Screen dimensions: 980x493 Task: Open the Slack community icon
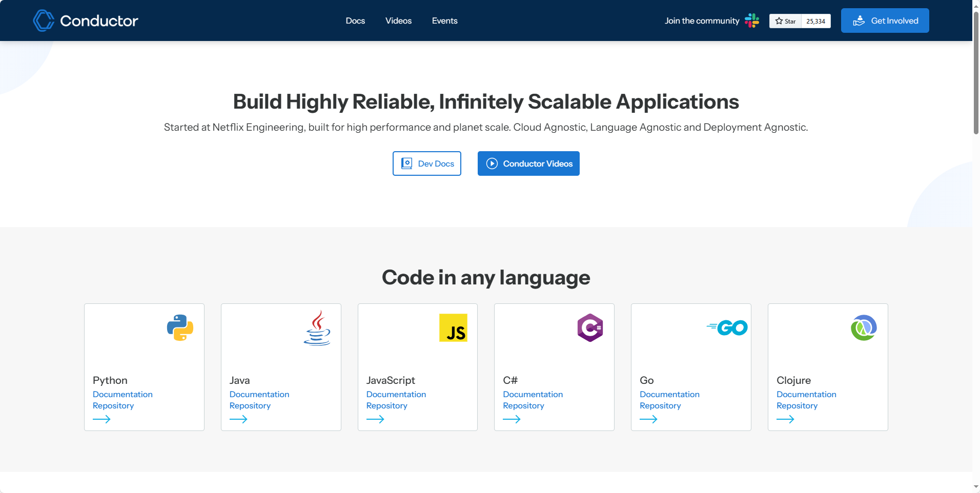pyautogui.click(x=752, y=20)
